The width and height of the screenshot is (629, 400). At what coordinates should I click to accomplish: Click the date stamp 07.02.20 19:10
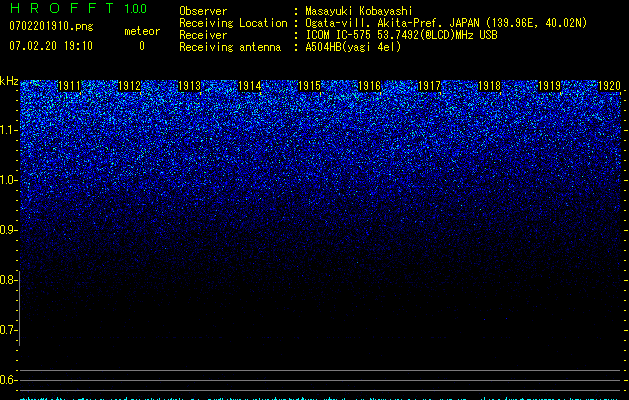tap(51, 46)
